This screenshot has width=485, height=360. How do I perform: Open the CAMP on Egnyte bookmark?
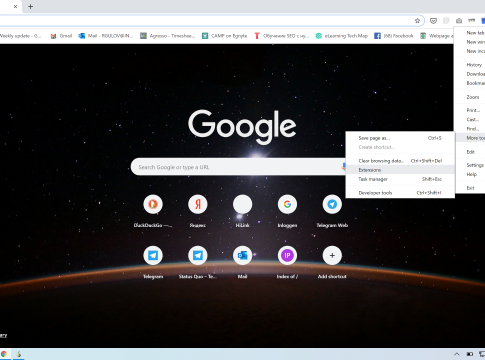[x=224, y=36]
